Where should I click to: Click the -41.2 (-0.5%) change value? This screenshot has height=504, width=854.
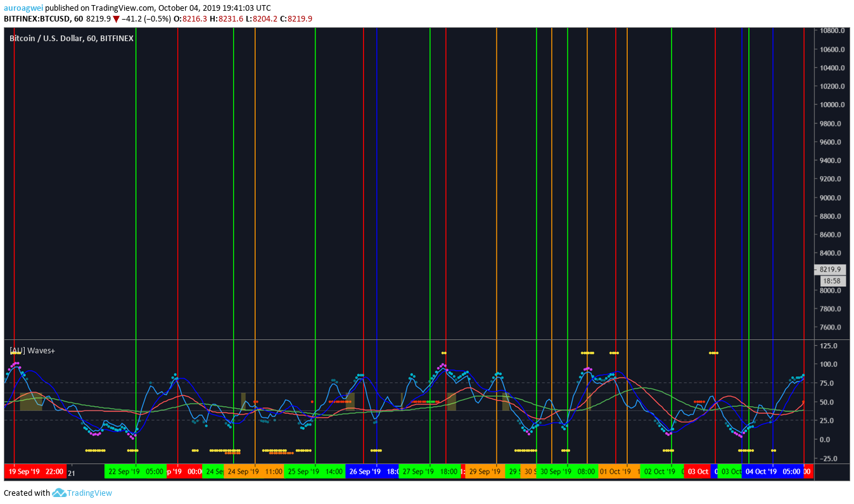click(x=146, y=19)
